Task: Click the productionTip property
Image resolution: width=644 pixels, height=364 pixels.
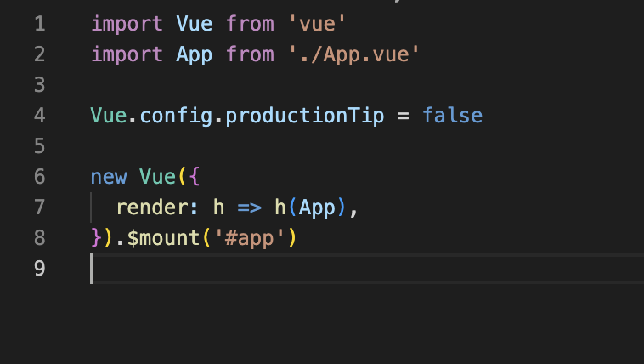Action: pyautogui.click(x=305, y=116)
